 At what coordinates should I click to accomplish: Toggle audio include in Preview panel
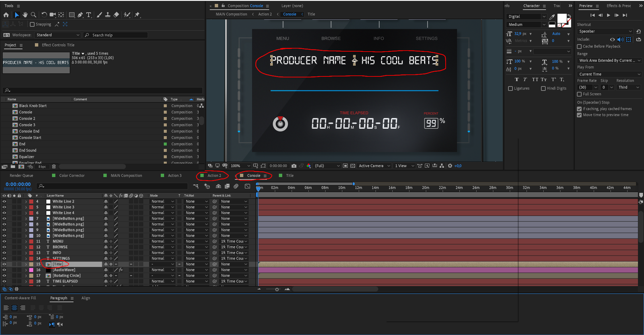point(620,39)
